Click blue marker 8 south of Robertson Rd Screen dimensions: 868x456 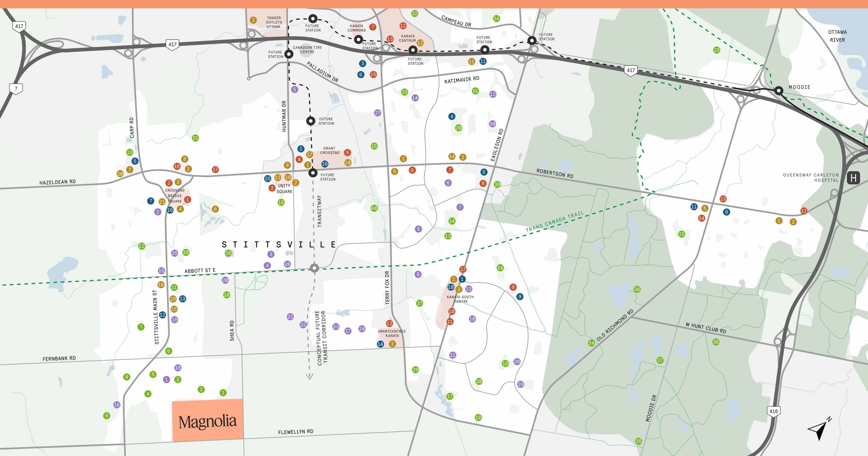coord(727,212)
